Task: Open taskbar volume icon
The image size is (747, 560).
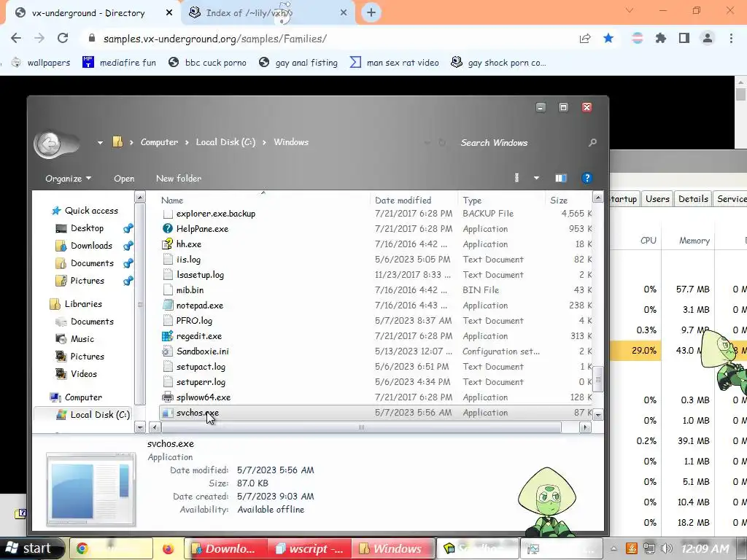Action: [667, 548]
